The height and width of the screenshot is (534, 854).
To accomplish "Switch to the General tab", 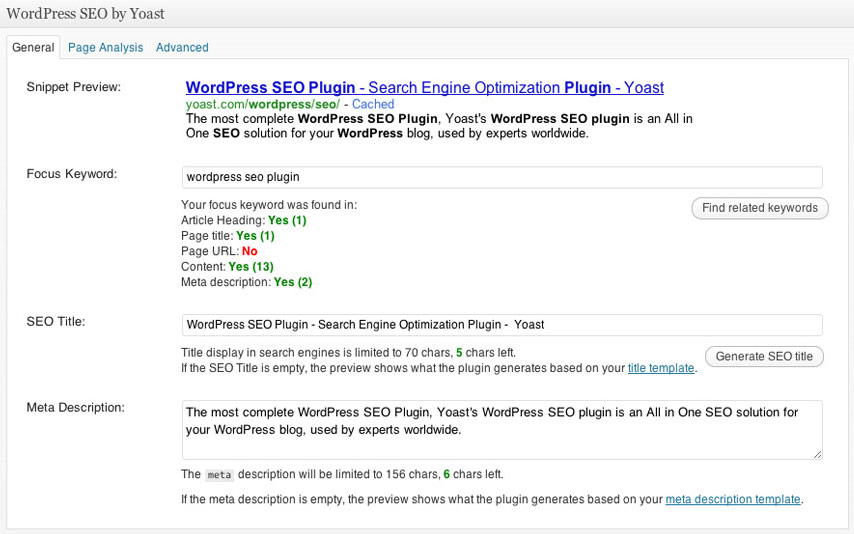I will point(33,47).
